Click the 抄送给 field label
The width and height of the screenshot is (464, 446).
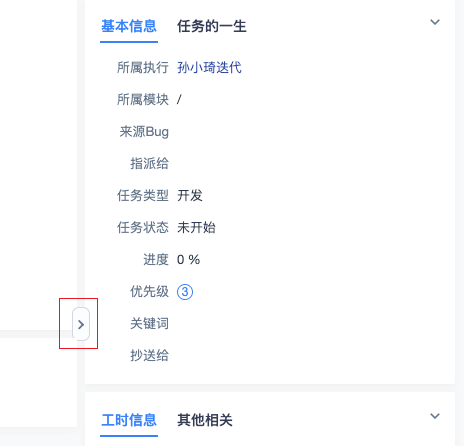pyautogui.click(x=149, y=356)
